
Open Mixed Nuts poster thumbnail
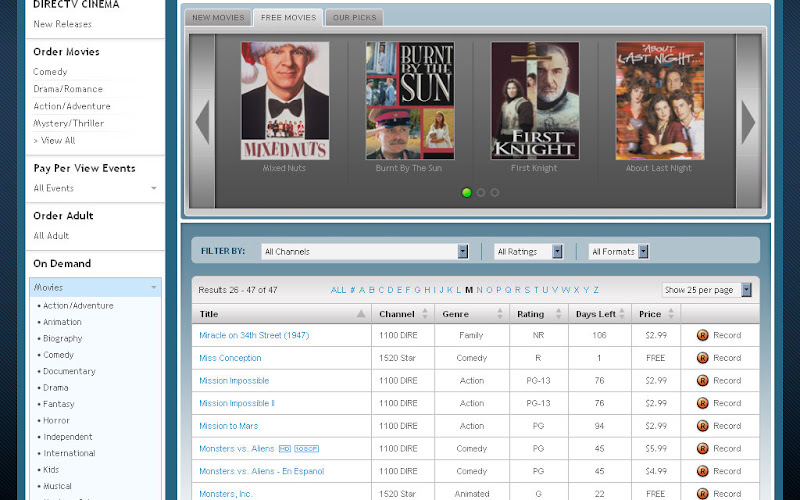[x=285, y=101]
